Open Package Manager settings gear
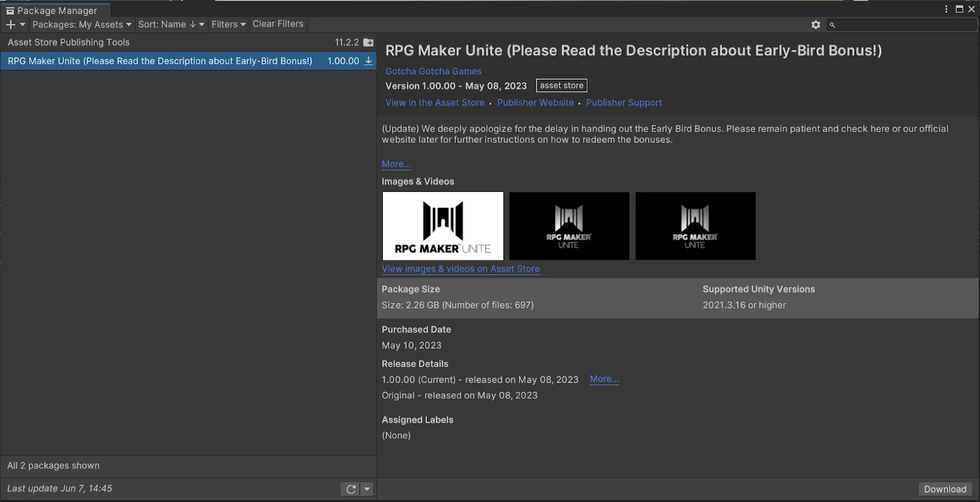The width and height of the screenshot is (980, 502). pyautogui.click(x=815, y=25)
